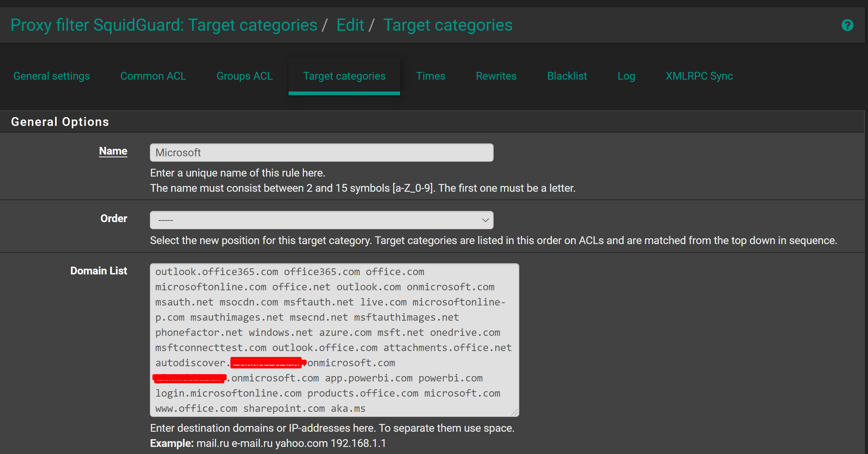Click the Edit breadcrumb link

tap(350, 25)
